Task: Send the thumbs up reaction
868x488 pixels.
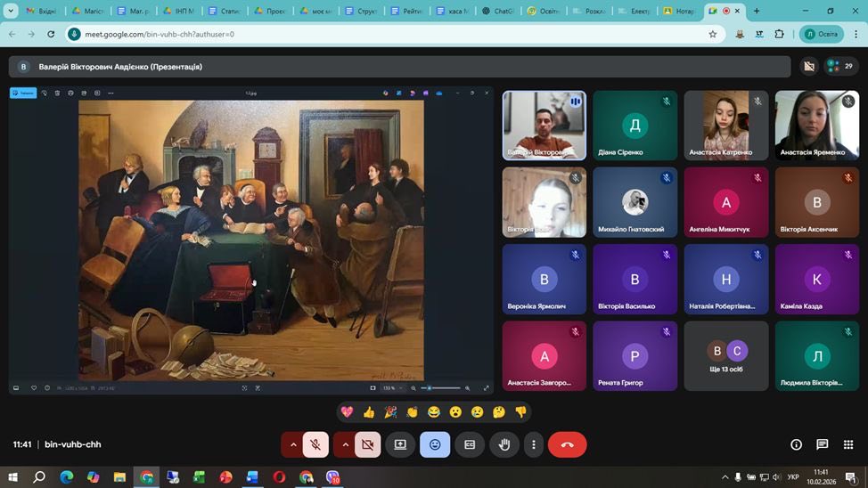Action: (369, 411)
